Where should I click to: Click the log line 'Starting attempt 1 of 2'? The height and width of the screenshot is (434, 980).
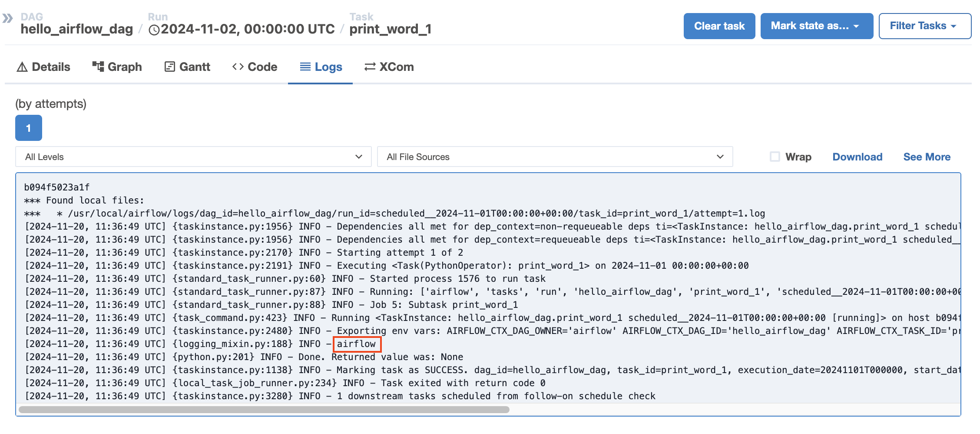pos(244,253)
